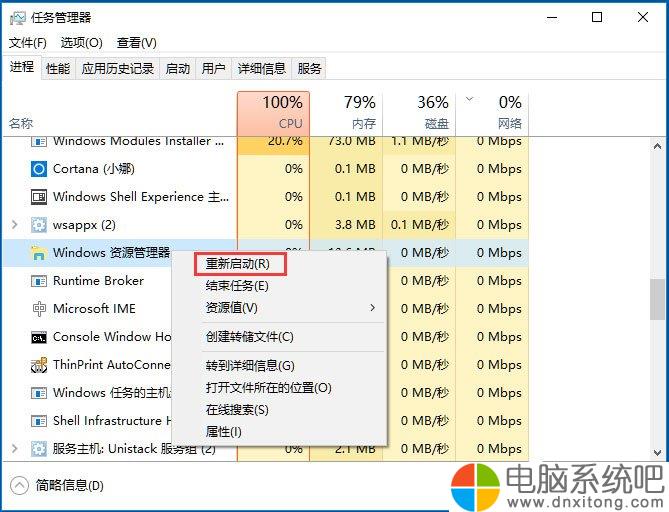Open the 文件(F) menu

(28, 43)
